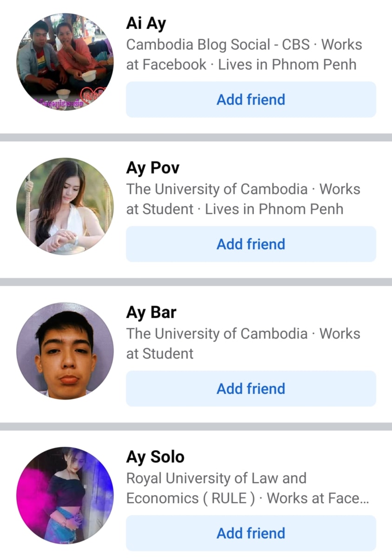This screenshot has height=558, width=392.
Task: Click Add friend for Ay Bar
Action: tap(251, 389)
